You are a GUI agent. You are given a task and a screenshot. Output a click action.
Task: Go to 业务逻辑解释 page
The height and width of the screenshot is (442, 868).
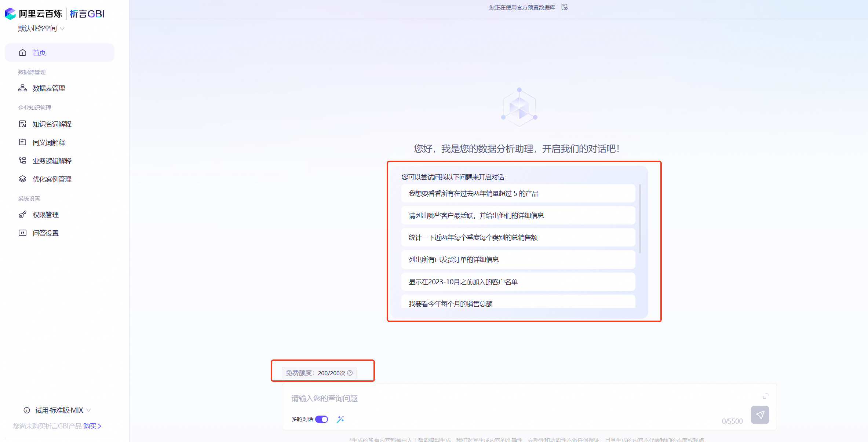(52, 161)
